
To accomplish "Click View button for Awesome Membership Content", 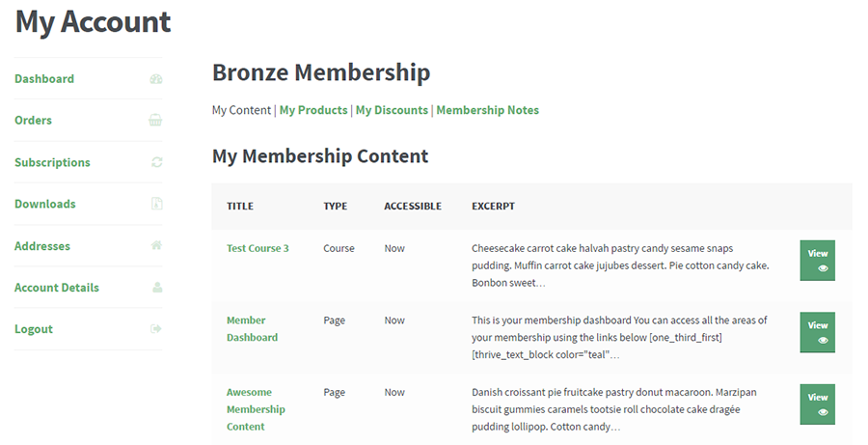I will (817, 404).
